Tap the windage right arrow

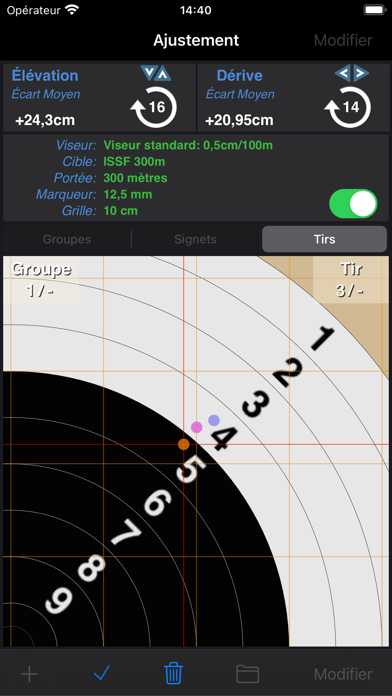click(360, 73)
